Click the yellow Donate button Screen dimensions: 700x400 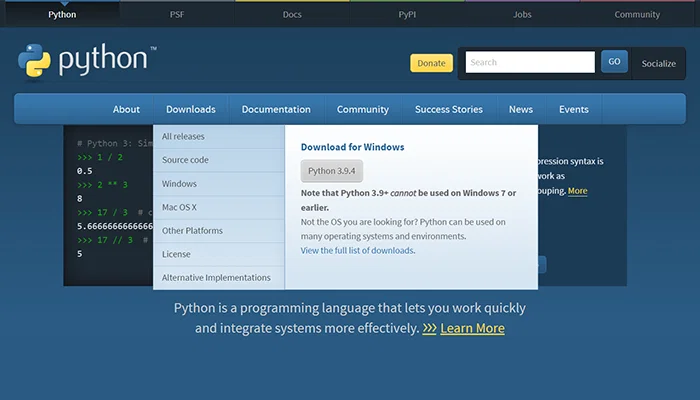(x=431, y=63)
